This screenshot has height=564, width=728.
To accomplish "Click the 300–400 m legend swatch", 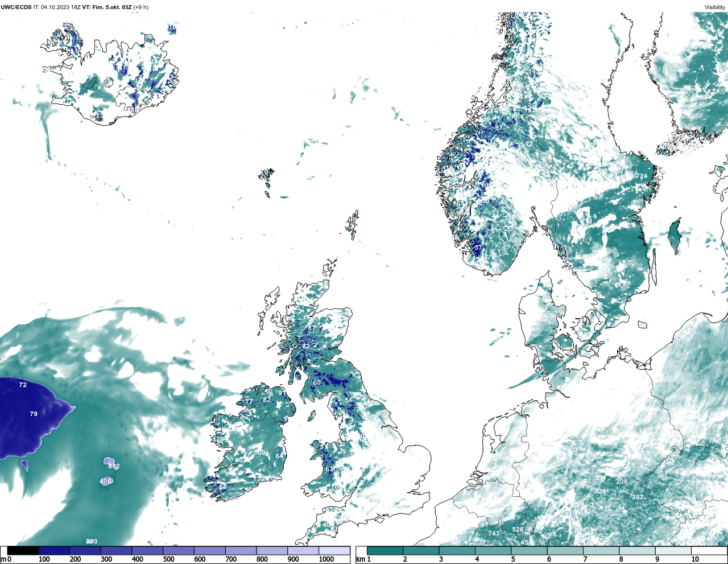I will point(116,550).
